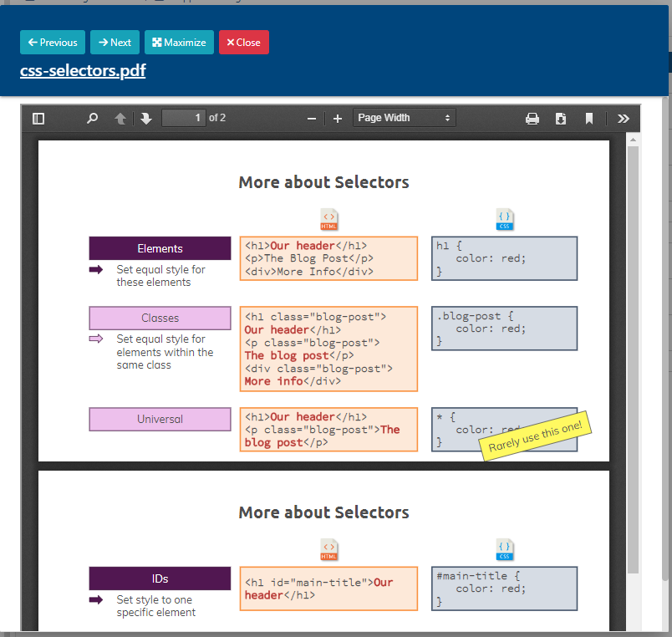Click the Elements heading box
Screen dimensions: 672x637
point(160,248)
